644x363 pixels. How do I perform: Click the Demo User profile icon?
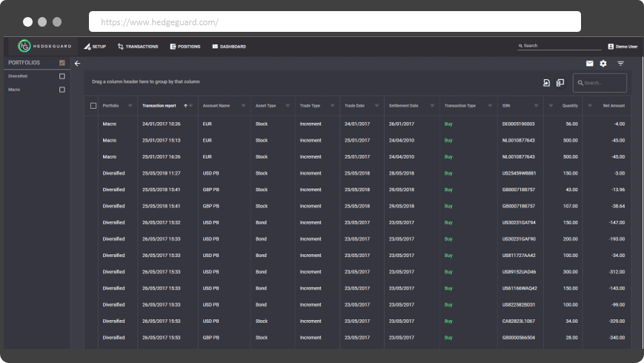[x=611, y=47]
